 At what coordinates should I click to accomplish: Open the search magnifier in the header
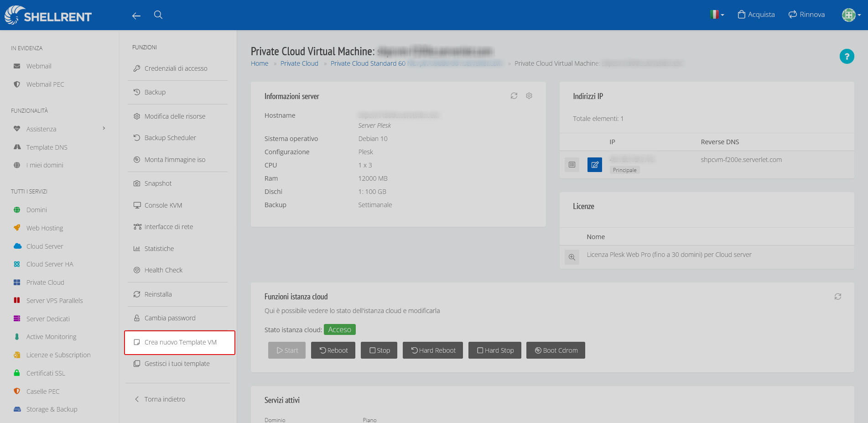click(x=158, y=15)
